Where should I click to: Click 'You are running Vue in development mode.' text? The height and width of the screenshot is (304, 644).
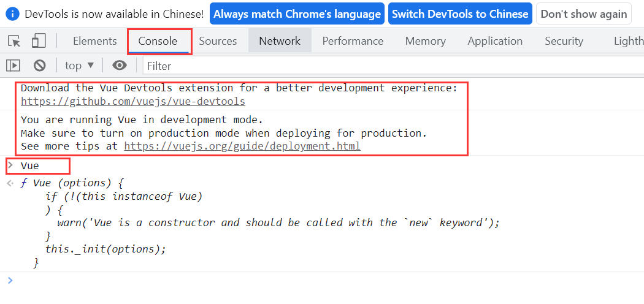pos(142,120)
